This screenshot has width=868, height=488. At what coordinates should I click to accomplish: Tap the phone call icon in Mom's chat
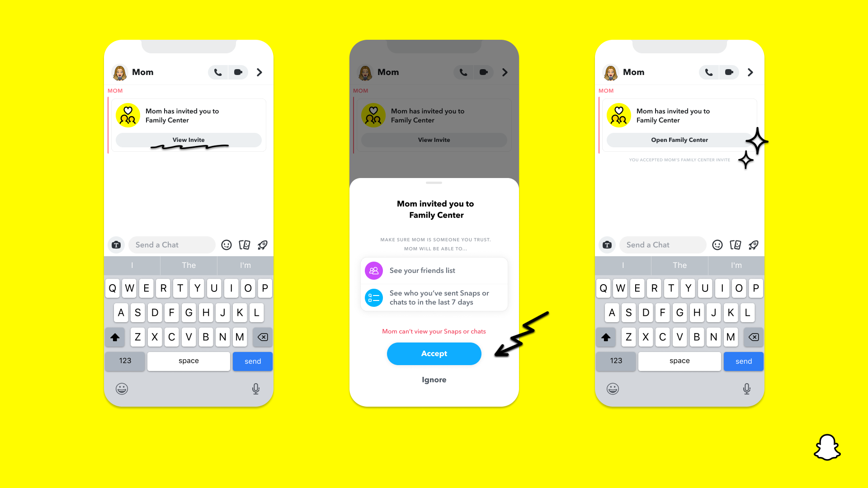(x=217, y=71)
